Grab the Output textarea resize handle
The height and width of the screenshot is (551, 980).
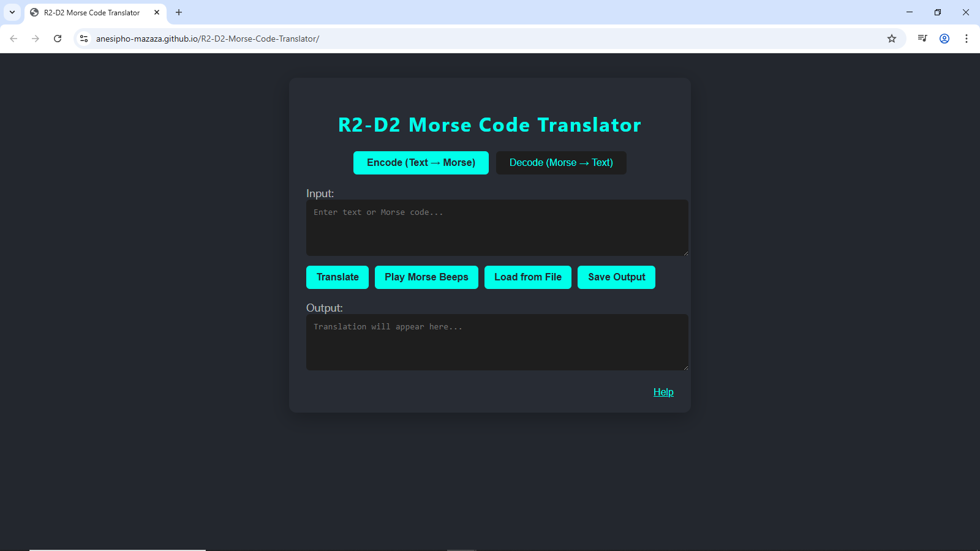(x=685, y=367)
